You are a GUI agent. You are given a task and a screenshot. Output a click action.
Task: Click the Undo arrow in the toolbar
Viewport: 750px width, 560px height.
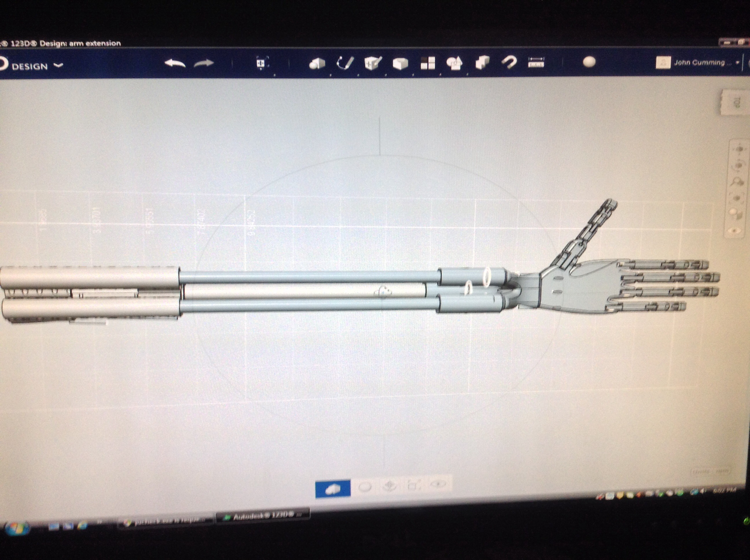tap(175, 63)
